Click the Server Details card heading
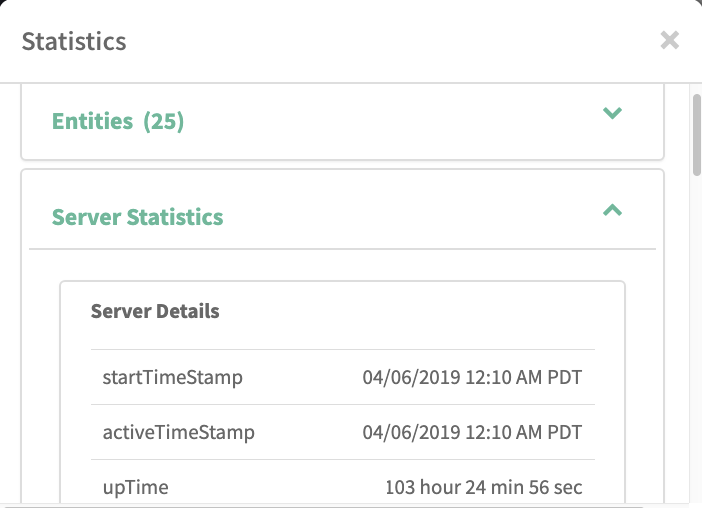Screen dimensions: 702x508 click(x=155, y=311)
